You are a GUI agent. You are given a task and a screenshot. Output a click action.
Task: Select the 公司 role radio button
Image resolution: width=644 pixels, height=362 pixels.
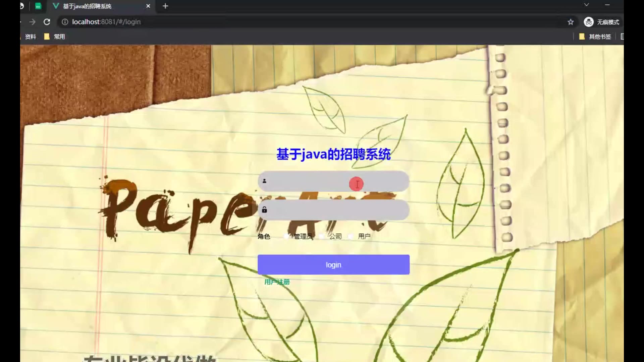322,236
